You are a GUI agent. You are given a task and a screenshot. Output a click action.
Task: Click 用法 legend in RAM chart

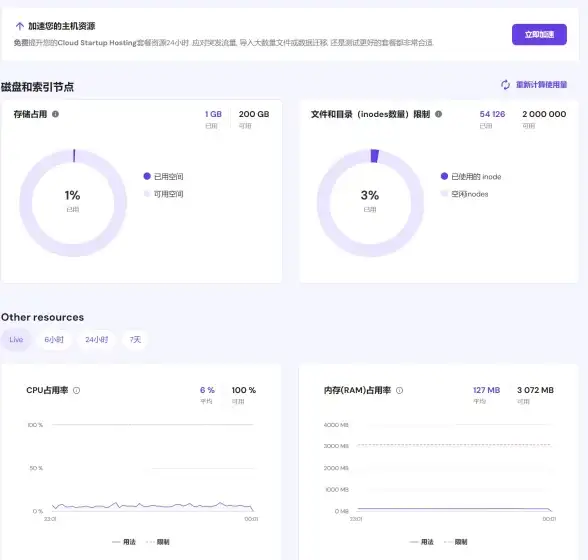click(x=422, y=542)
